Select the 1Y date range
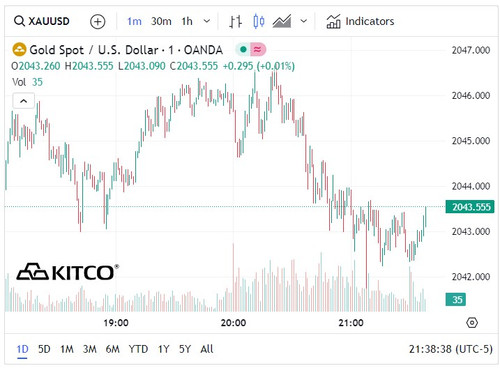This screenshot has width=500, height=370. pos(163,349)
